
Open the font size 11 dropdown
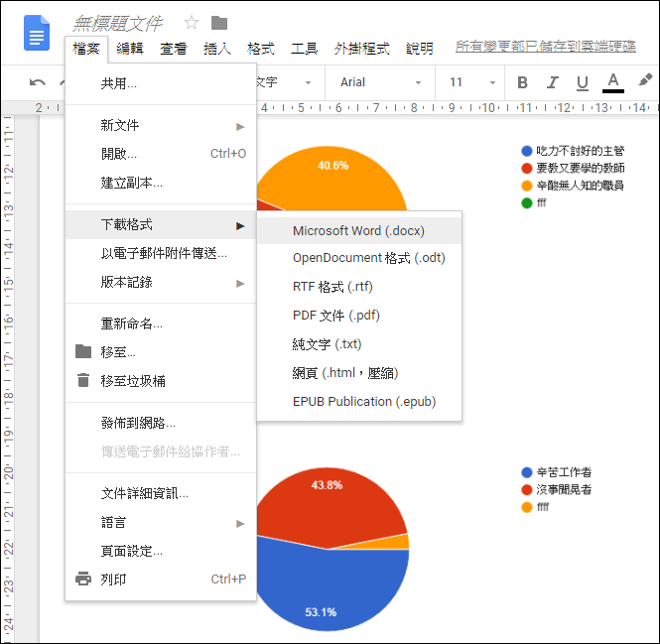471,82
